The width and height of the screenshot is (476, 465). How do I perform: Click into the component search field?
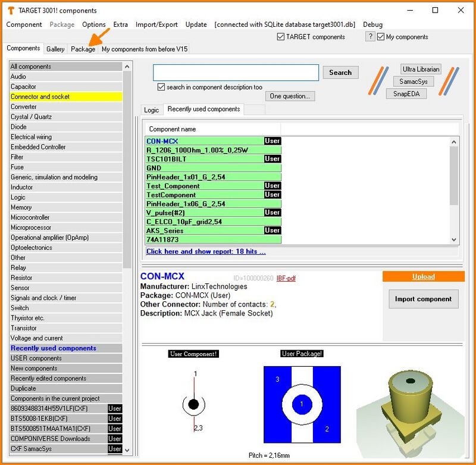[236, 73]
